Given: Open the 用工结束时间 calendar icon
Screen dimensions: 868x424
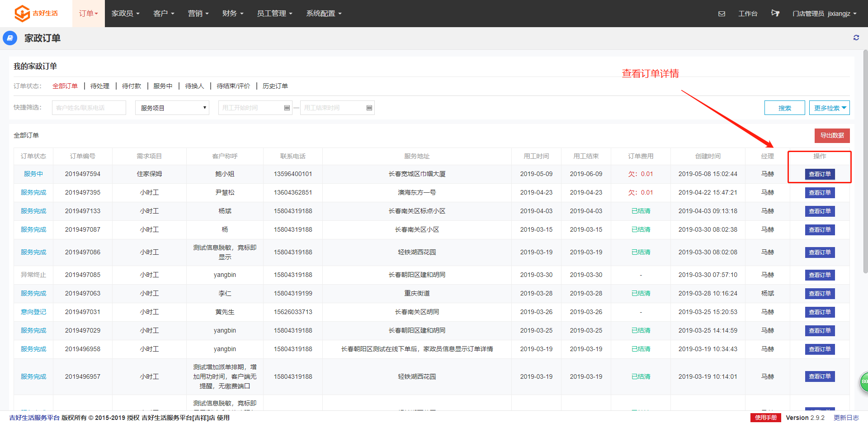Looking at the screenshot, I should 369,108.
